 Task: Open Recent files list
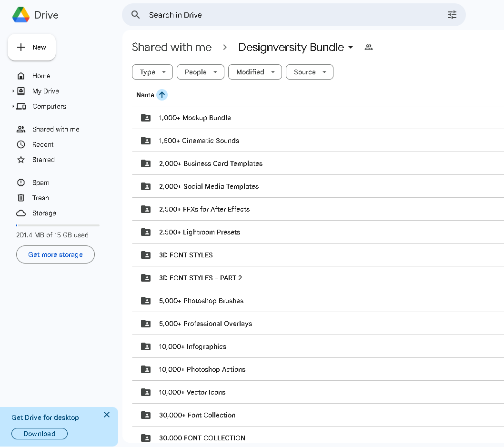coord(43,144)
